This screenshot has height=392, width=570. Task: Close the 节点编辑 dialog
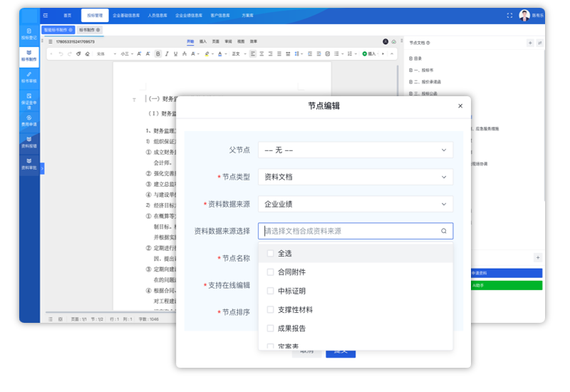[x=460, y=105]
